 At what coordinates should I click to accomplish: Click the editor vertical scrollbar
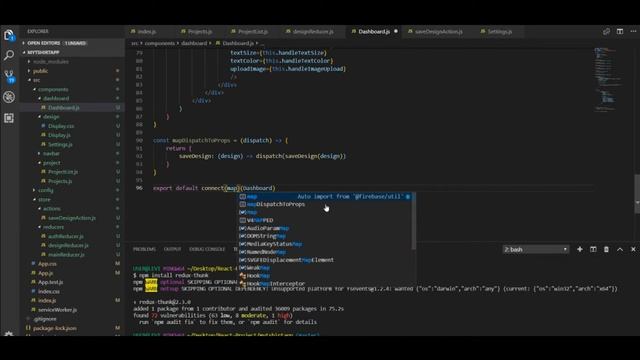coord(637,194)
